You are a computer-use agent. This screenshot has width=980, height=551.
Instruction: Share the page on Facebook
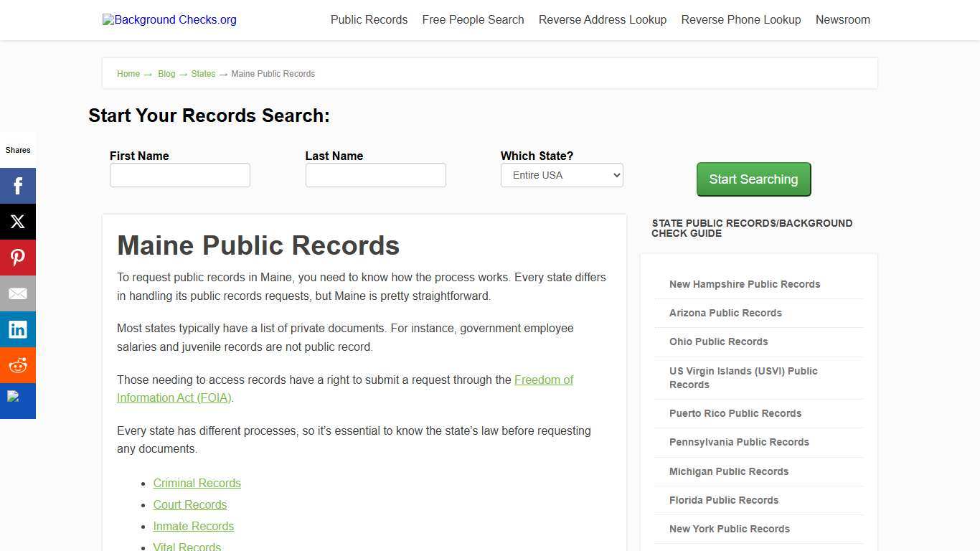(x=18, y=185)
